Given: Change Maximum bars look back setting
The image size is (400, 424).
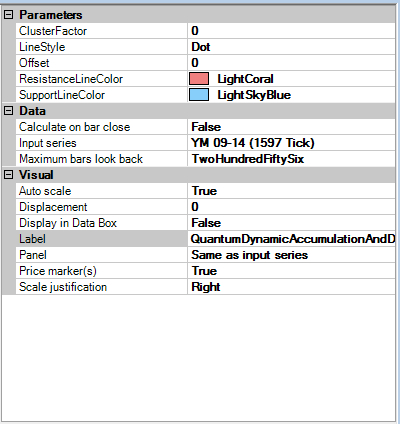Looking at the screenshot, I should [x=292, y=159].
